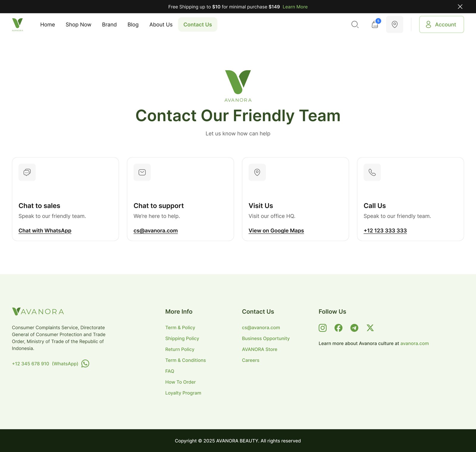This screenshot has width=476, height=452.
Task: Open Brand menu item
Action: (109, 25)
